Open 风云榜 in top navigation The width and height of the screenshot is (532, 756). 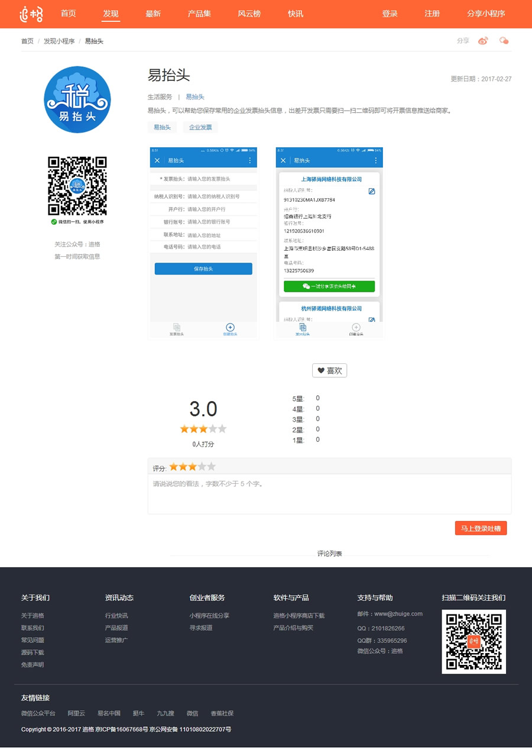coord(249,14)
